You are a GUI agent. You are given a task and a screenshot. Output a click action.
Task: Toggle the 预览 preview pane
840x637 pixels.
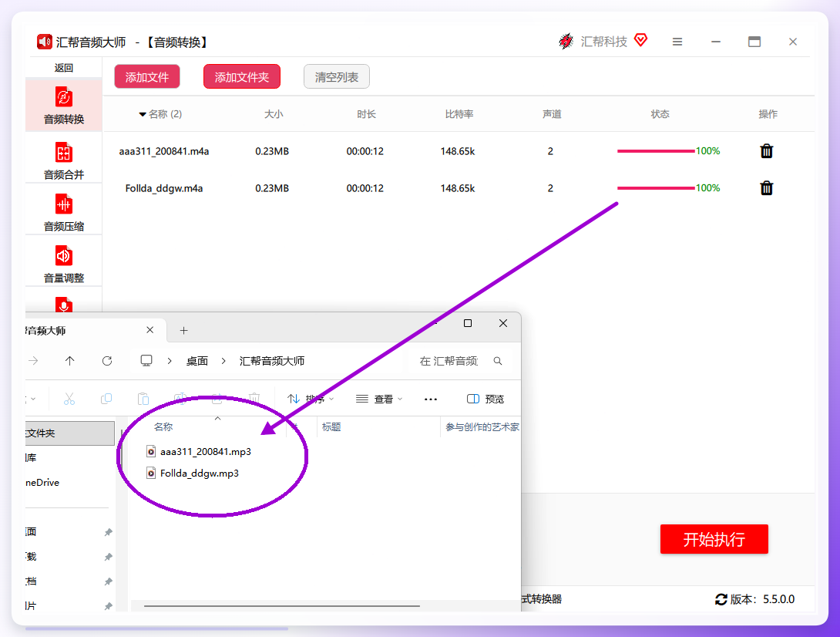486,399
